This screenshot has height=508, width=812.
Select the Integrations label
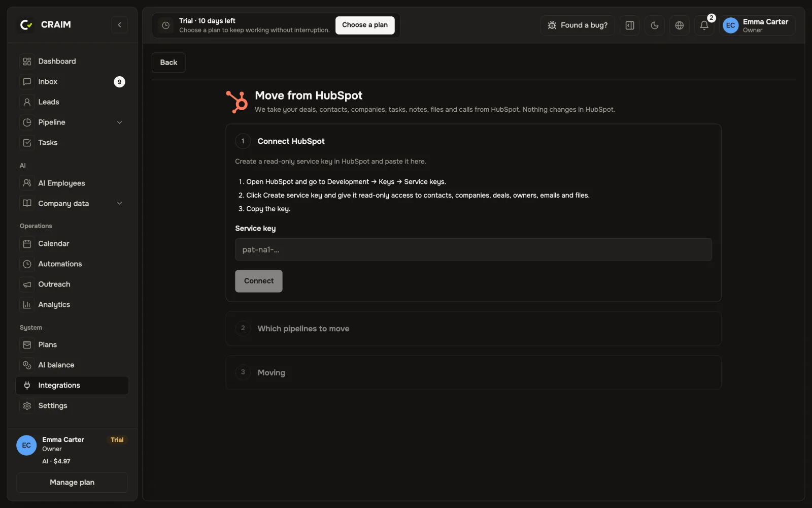(59, 385)
